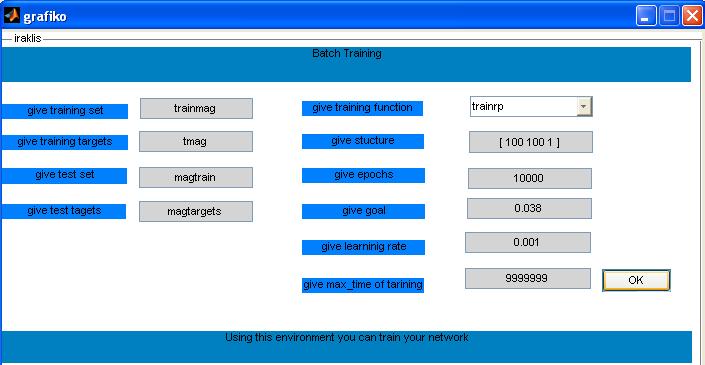Select the training targets field 'tmag'

pyautogui.click(x=196, y=141)
